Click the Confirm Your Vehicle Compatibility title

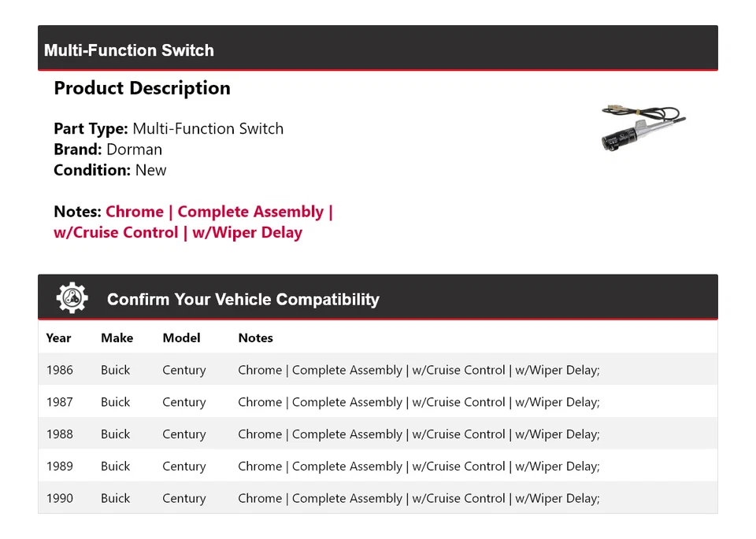pyautogui.click(x=243, y=299)
